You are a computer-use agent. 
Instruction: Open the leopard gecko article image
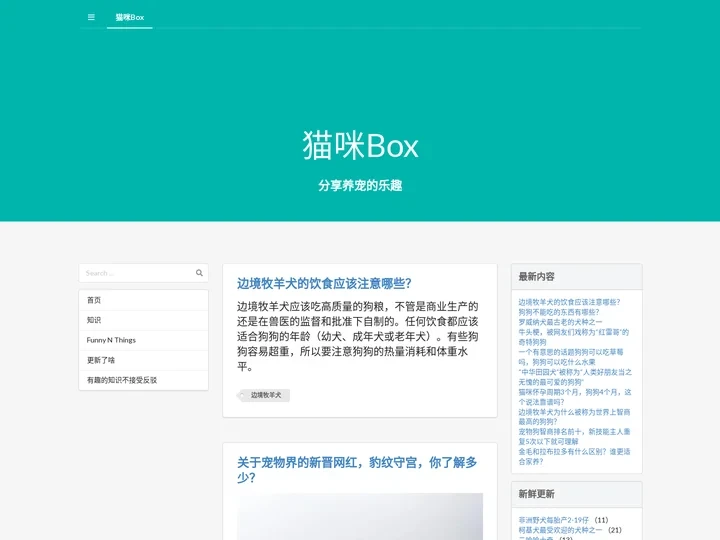tap(360, 517)
